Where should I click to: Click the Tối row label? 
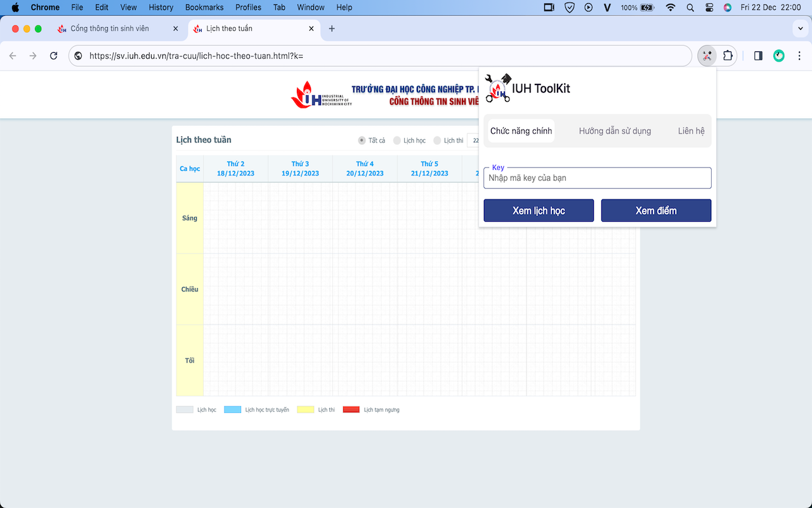(190, 361)
